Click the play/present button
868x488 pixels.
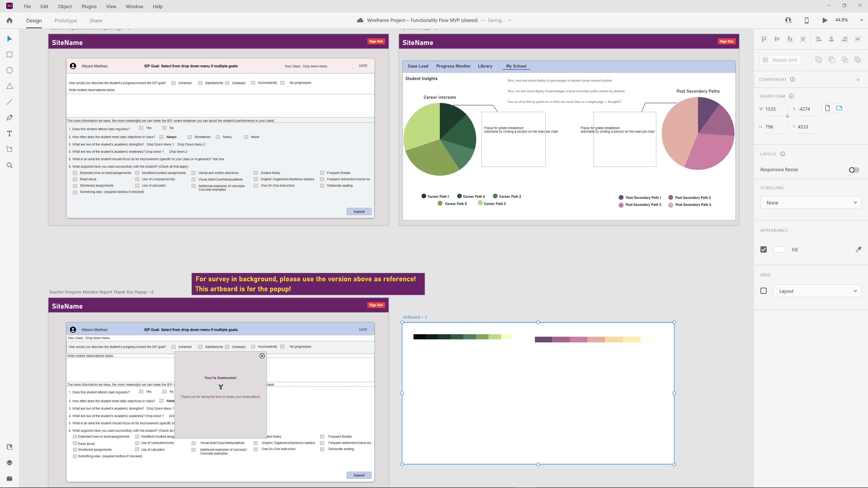[x=825, y=20]
